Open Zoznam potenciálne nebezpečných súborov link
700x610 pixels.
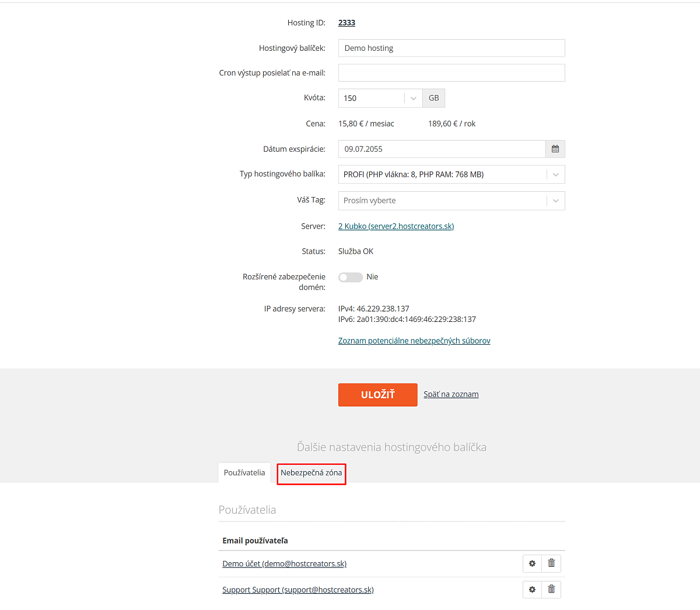414,341
